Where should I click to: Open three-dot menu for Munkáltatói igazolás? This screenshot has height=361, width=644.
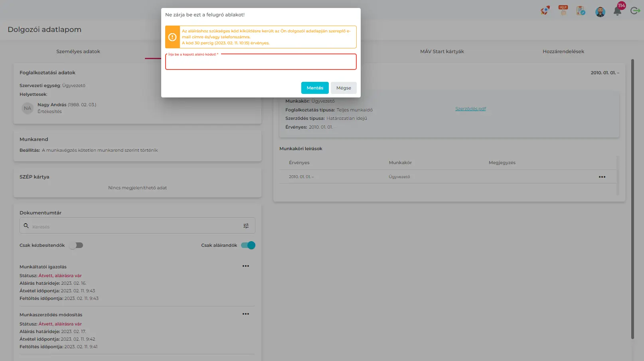246,266
